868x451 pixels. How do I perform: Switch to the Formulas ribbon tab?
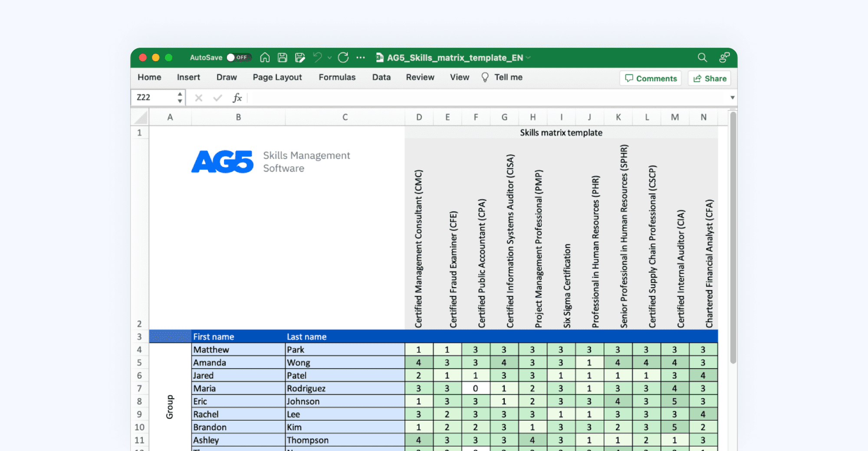pos(337,77)
